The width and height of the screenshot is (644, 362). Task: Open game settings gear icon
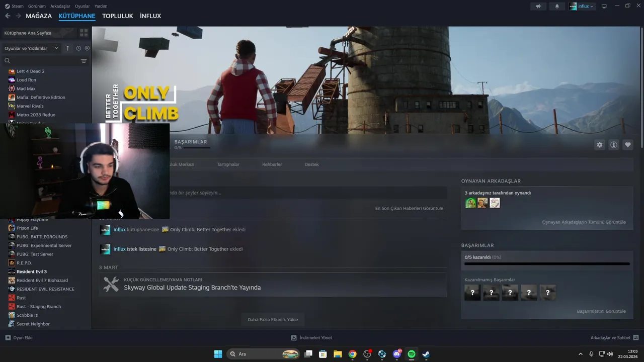[x=600, y=145]
